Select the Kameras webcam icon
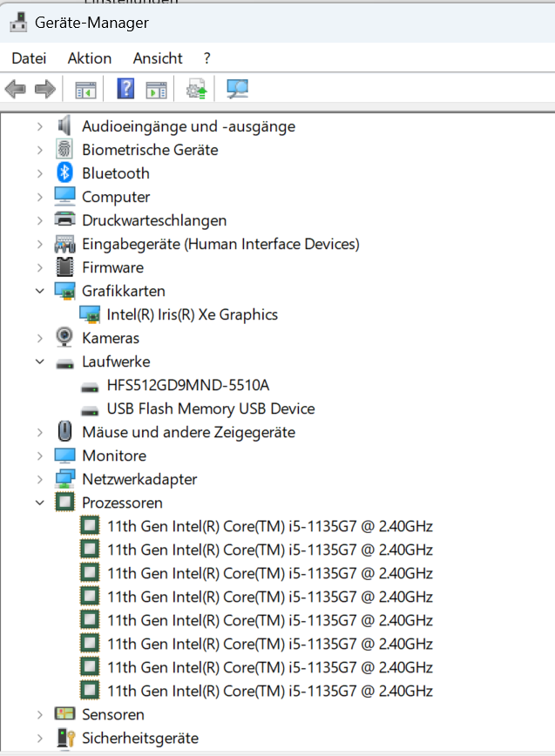Screen dimensions: 555x756 pyautogui.click(x=64, y=337)
